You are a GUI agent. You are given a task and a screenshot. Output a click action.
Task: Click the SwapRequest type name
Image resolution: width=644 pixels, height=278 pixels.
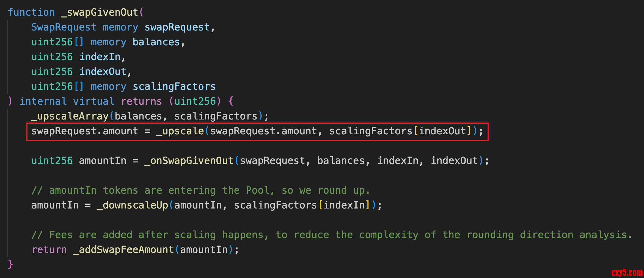tap(64, 27)
